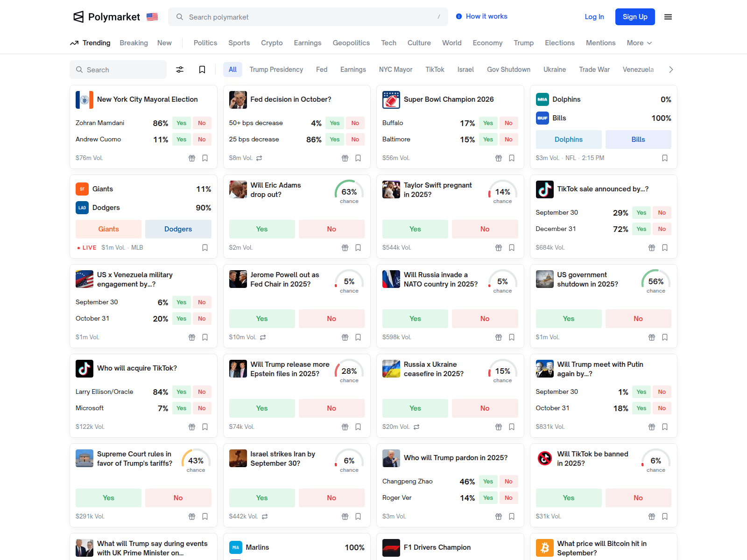The width and height of the screenshot is (747, 560).
Task: Click gift icon on Who will Trump pardon card
Action: pos(499,517)
